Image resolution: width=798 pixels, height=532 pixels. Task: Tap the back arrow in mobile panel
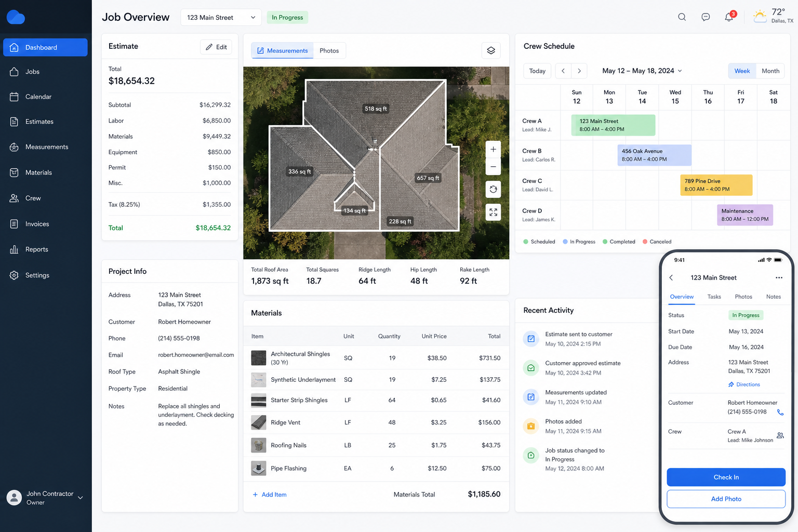(x=671, y=277)
